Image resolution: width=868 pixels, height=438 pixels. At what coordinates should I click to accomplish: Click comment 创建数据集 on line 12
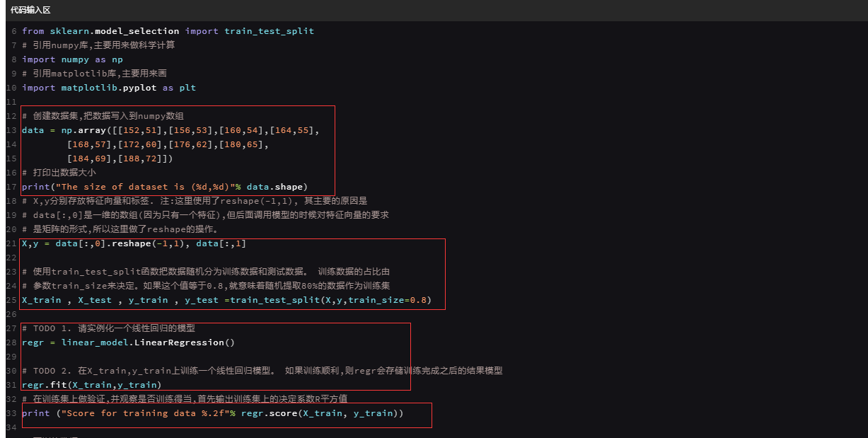pos(103,116)
